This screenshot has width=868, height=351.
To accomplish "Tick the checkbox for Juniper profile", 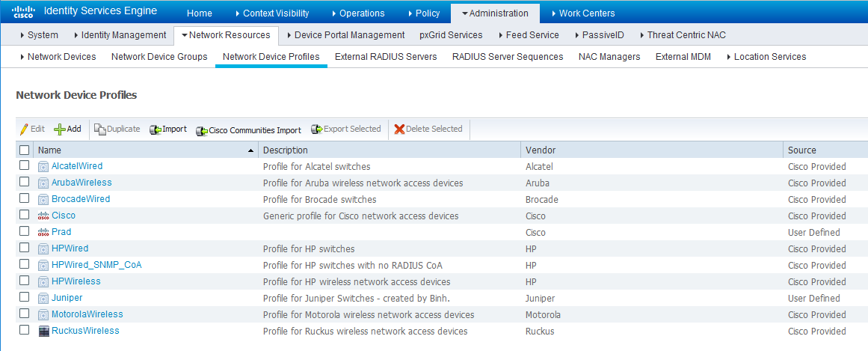I will pos(25,297).
